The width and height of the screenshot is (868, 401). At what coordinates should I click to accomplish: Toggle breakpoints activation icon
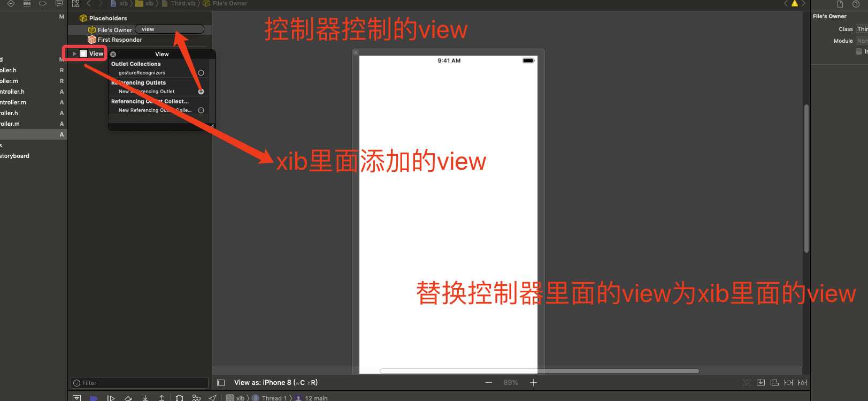pyautogui.click(x=94, y=398)
